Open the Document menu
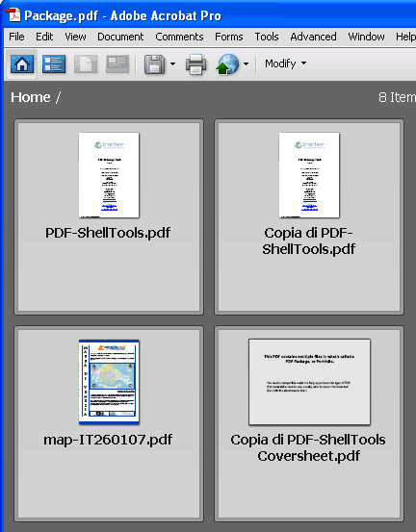This screenshot has height=532, width=416. (x=120, y=37)
